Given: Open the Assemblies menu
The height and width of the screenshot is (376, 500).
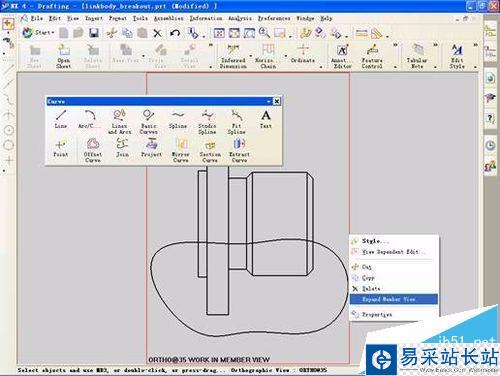Looking at the screenshot, I should pyautogui.click(x=169, y=18).
